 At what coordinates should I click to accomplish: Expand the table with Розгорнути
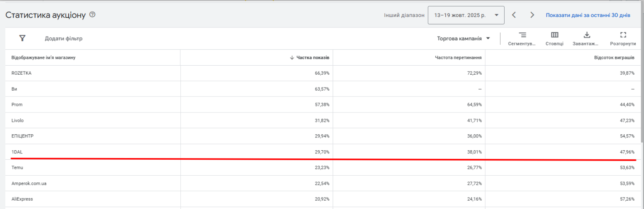tap(623, 38)
